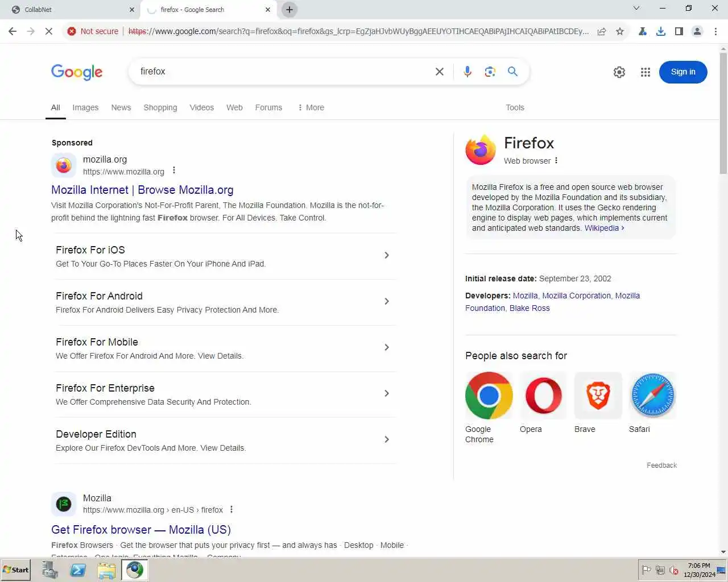Click the taskbar clock showing 7:06 PM

point(699,570)
